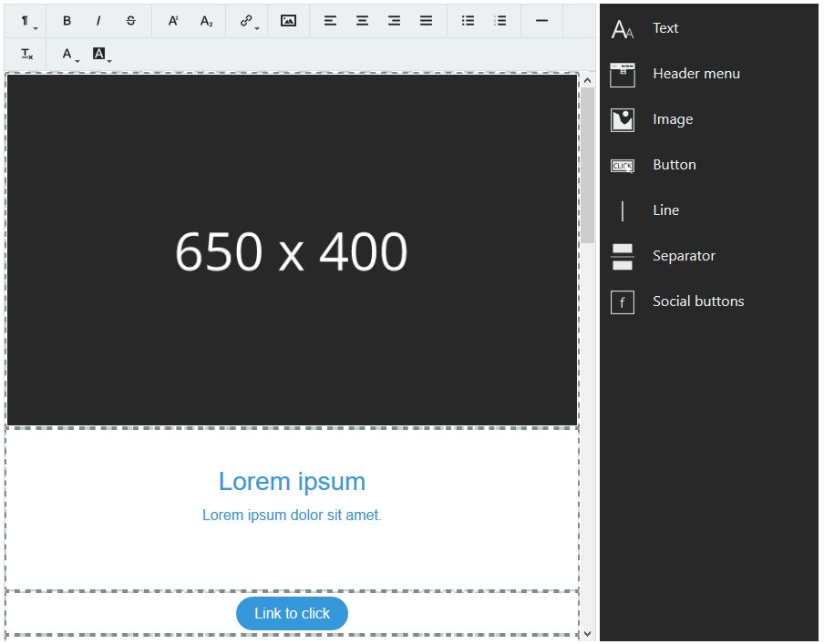Viewport: 824px width, 644px height.
Task: Open the text color dropdown
Action: point(69,55)
